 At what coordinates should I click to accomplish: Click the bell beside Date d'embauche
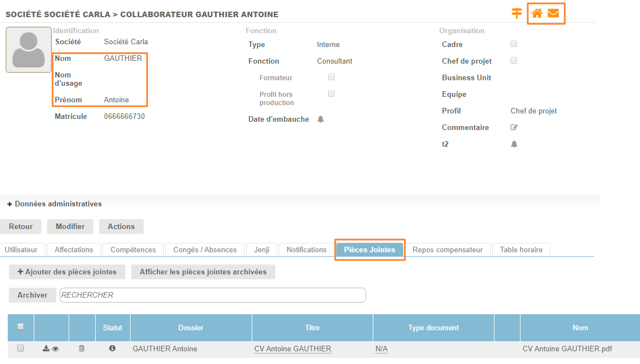click(x=320, y=119)
